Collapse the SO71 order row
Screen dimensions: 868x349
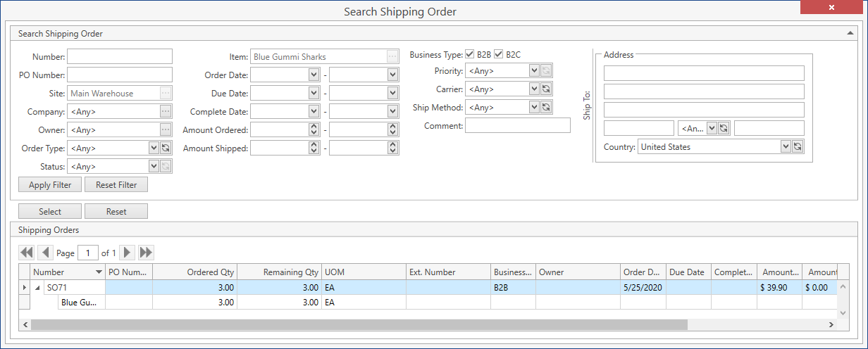38,288
